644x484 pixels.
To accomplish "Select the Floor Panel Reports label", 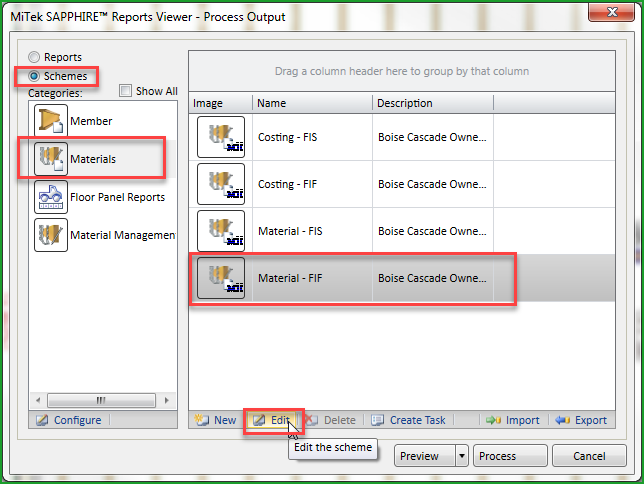I will click(x=117, y=197).
